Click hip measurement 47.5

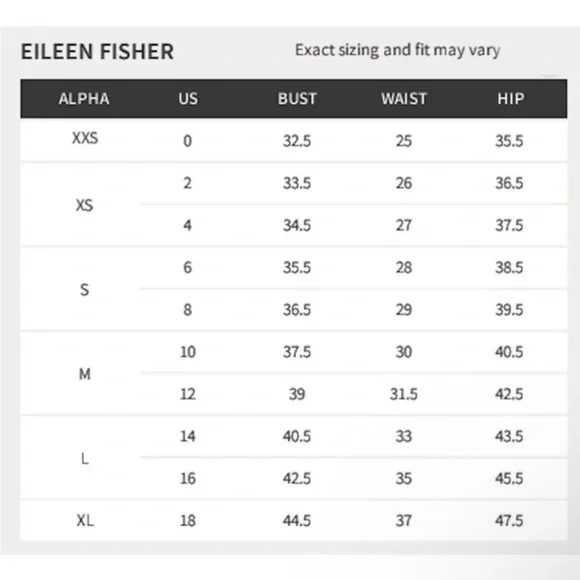[509, 520]
